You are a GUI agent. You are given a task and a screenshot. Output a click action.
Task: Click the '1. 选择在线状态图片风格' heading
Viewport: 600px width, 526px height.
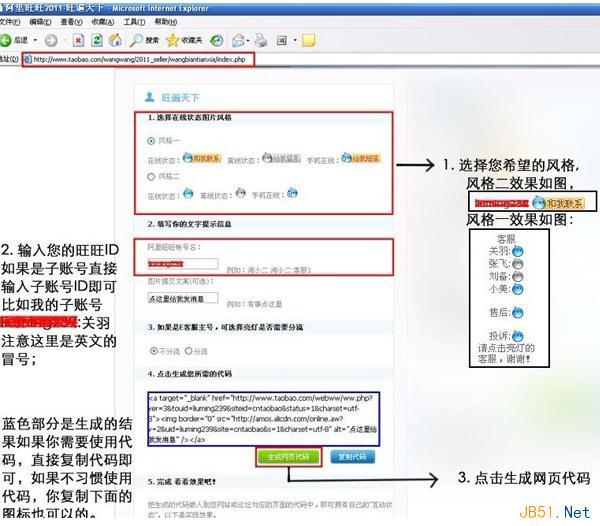click(x=190, y=117)
